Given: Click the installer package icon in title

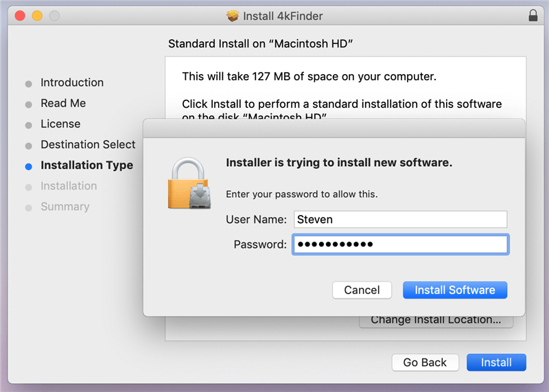Looking at the screenshot, I should coord(233,15).
